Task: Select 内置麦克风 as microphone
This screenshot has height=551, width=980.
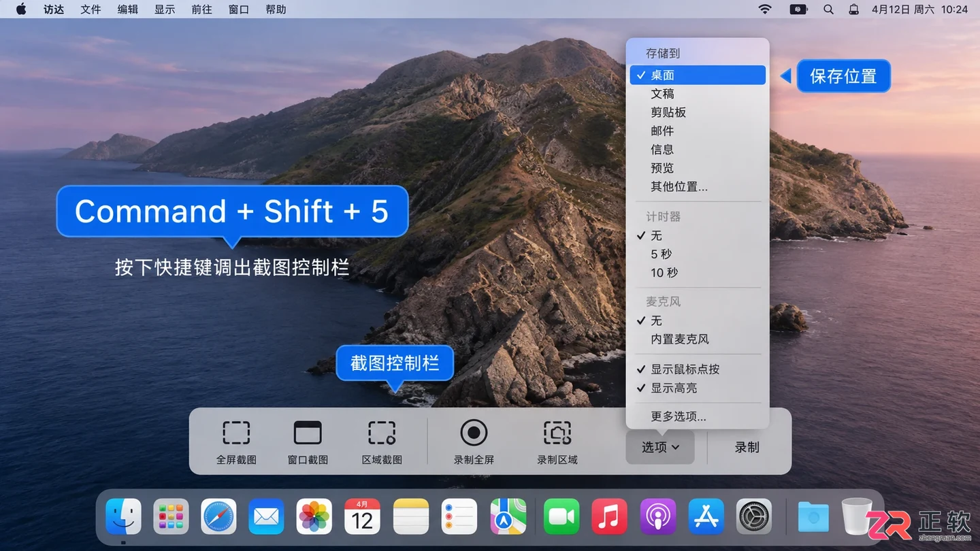Action: (x=698, y=339)
